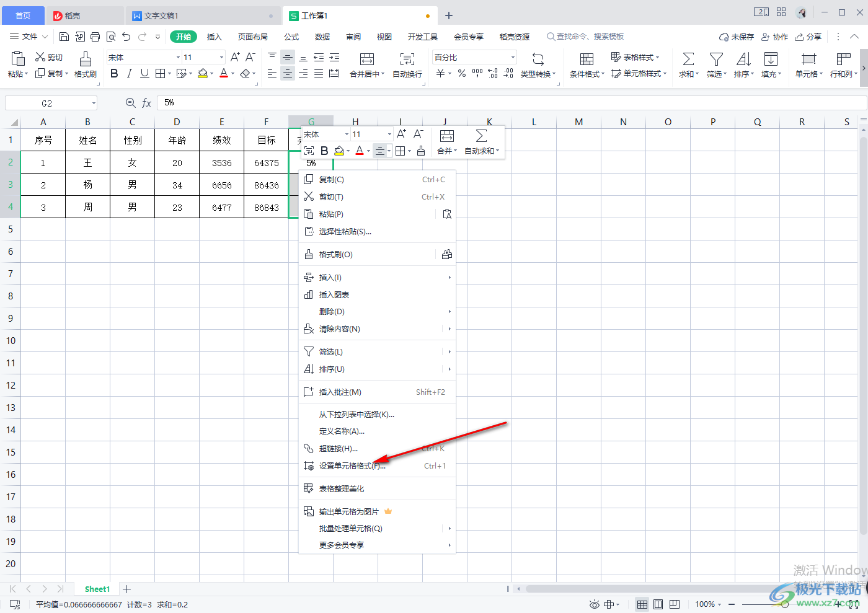
Task: Open the 插入 ribbon tab
Action: pos(214,37)
